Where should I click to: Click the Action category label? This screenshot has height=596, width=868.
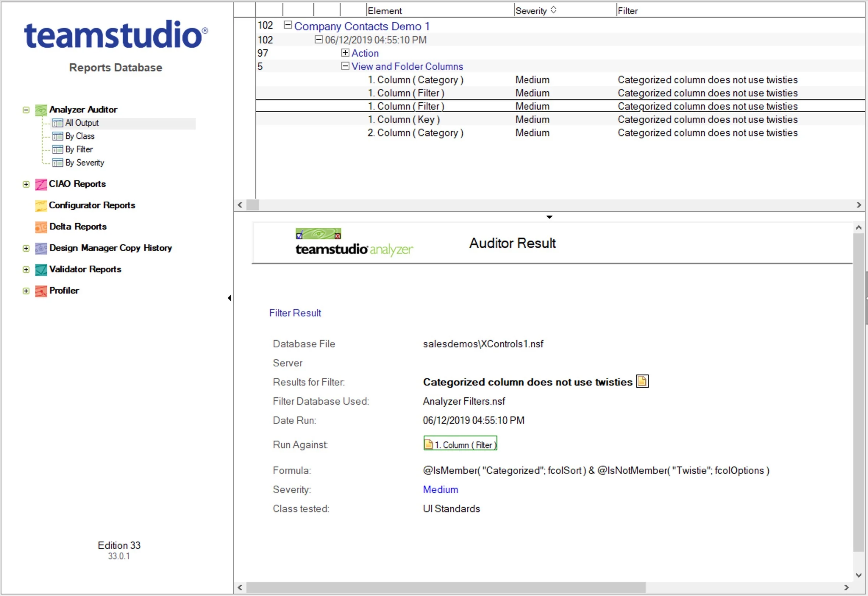click(365, 53)
